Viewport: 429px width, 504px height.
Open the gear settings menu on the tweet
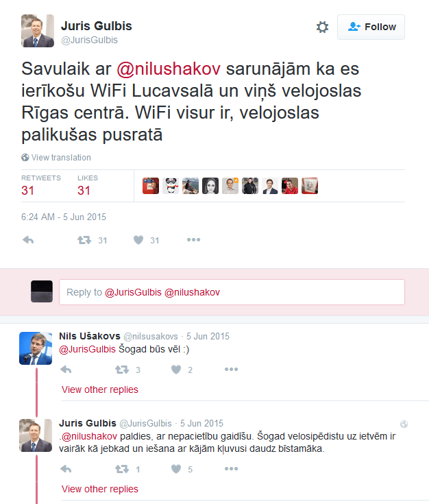(x=322, y=27)
